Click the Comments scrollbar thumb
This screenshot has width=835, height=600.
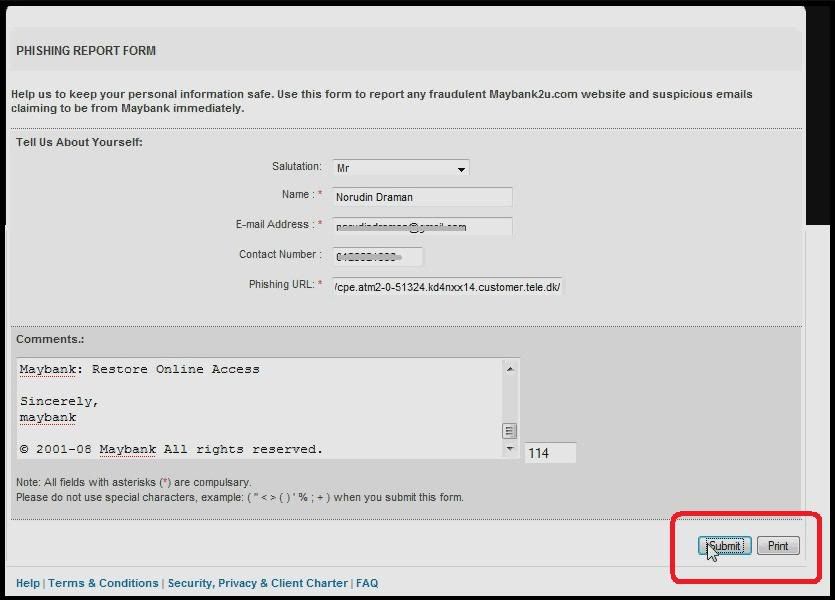tap(510, 431)
